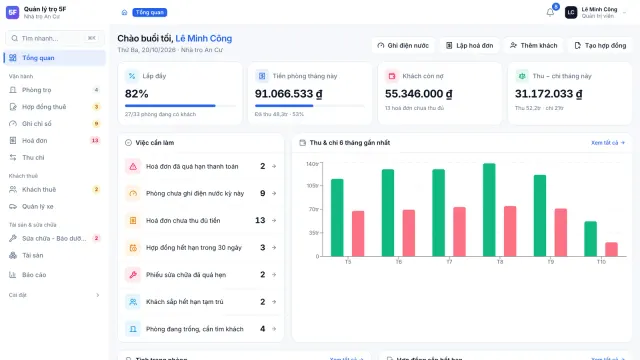Click the T10 red expense bar
The width and height of the screenshot is (640, 360).
[x=611, y=249]
